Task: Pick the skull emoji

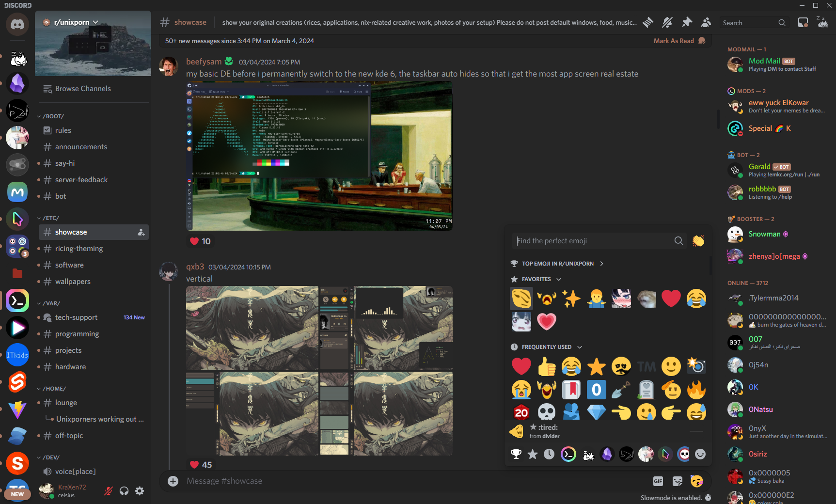Action: (547, 412)
